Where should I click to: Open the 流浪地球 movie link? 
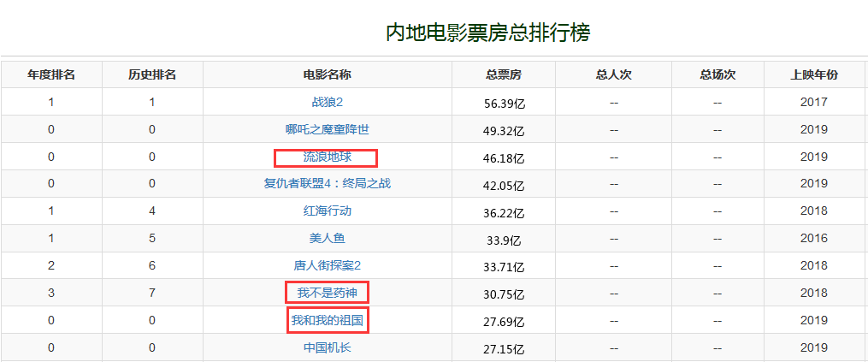[328, 157]
